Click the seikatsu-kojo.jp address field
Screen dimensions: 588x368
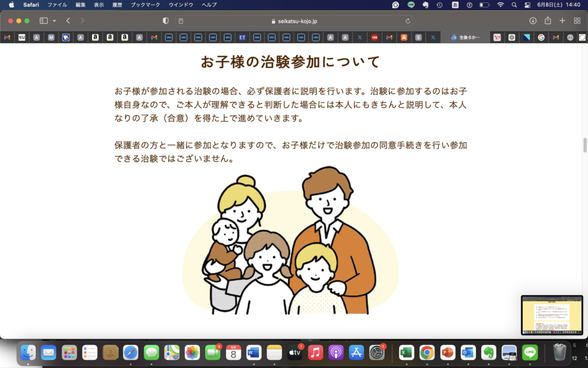click(x=294, y=21)
